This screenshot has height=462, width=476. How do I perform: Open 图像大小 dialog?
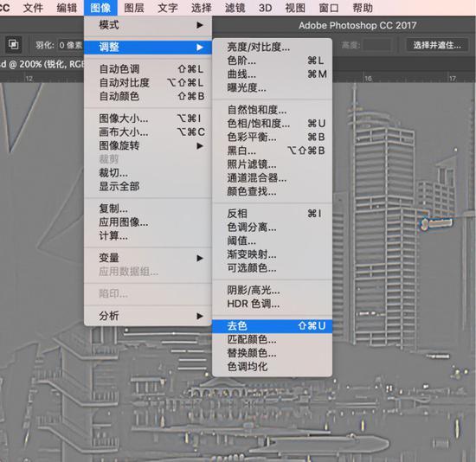(148, 119)
